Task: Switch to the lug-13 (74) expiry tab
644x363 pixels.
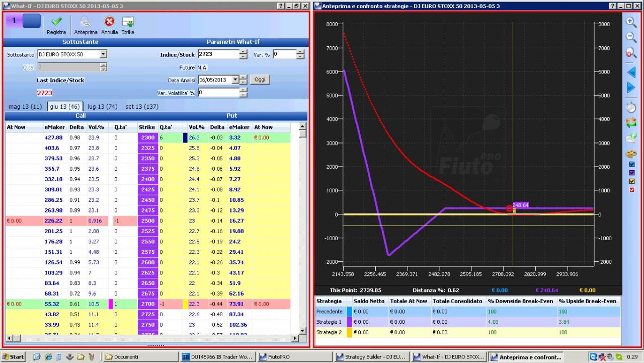Action: (x=102, y=106)
